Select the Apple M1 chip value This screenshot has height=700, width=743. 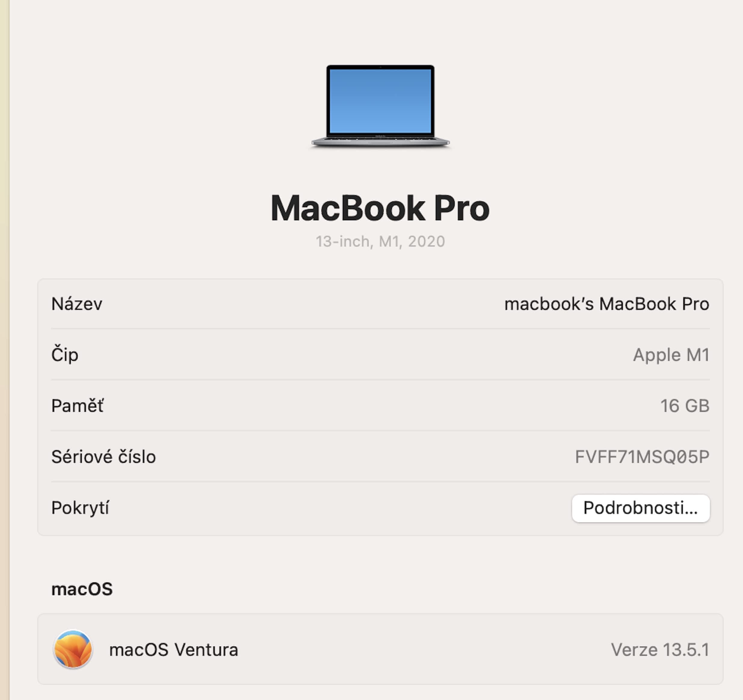click(671, 355)
